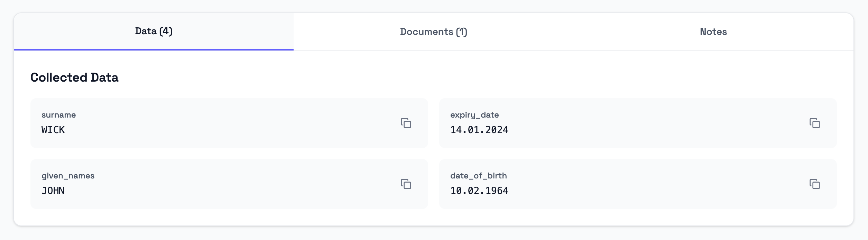Image resolution: width=868 pixels, height=240 pixels.
Task: Click the date_of_birth field label
Action: pyautogui.click(x=479, y=176)
